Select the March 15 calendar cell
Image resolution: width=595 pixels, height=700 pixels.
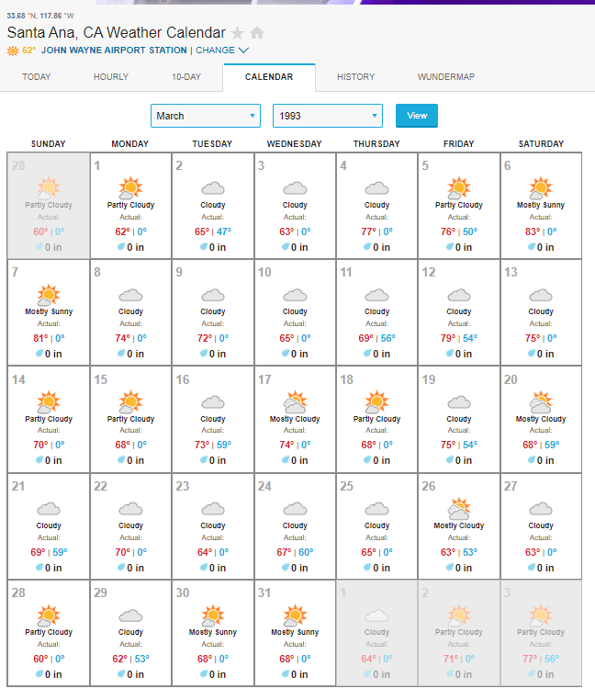pyautogui.click(x=130, y=419)
